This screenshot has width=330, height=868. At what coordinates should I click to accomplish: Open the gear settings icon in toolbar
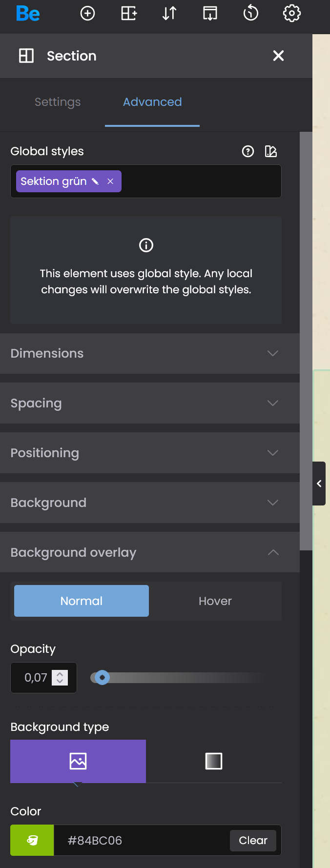pyautogui.click(x=292, y=13)
